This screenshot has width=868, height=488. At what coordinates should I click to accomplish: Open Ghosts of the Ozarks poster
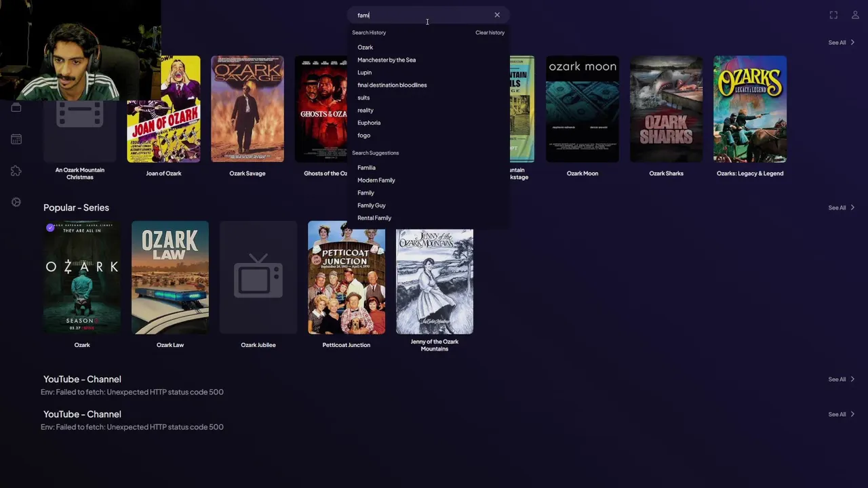tap(321, 109)
